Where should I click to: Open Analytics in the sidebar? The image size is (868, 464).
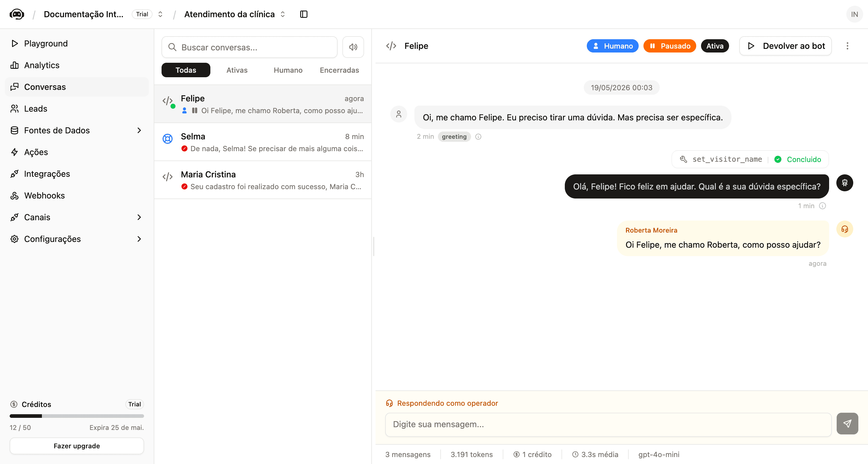click(x=77, y=65)
